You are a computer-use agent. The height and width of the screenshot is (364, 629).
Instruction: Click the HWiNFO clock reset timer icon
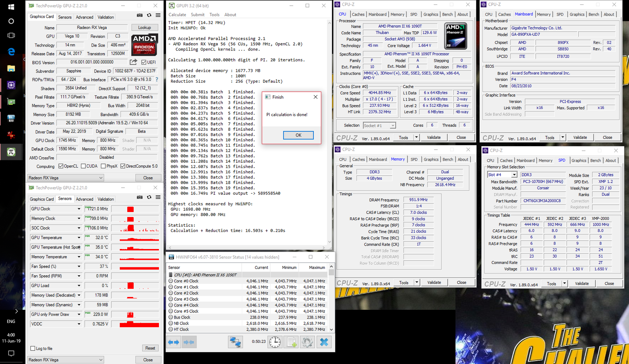pyautogui.click(x=275, y=342)
